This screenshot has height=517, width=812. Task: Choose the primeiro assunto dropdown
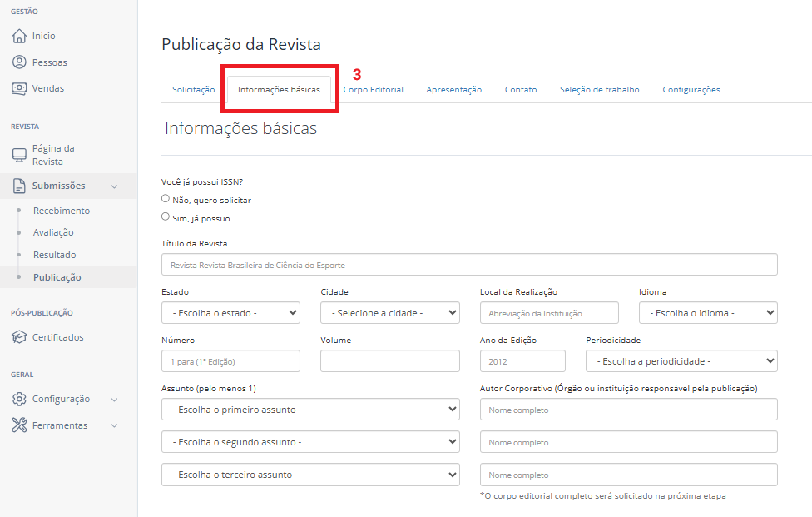pos(310,410)
